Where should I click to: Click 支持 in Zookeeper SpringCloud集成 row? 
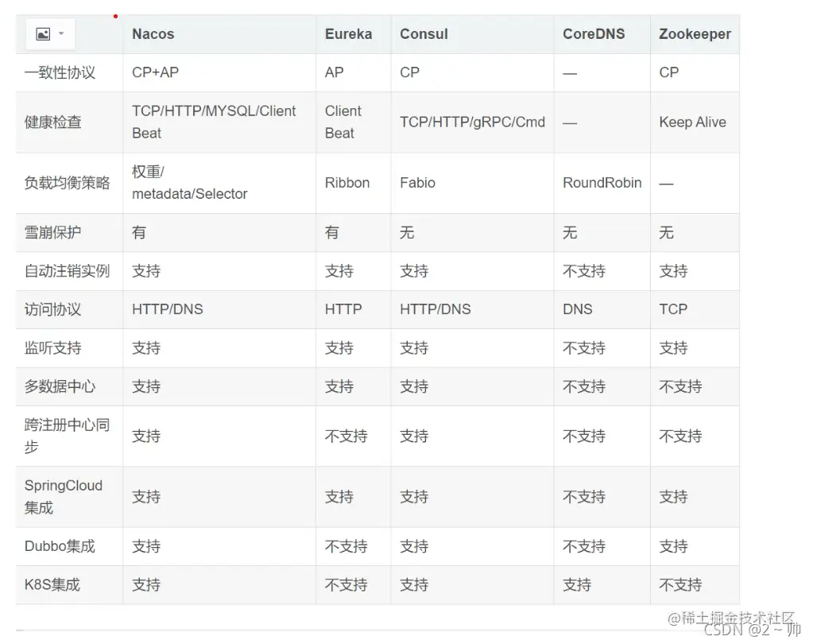673,497
